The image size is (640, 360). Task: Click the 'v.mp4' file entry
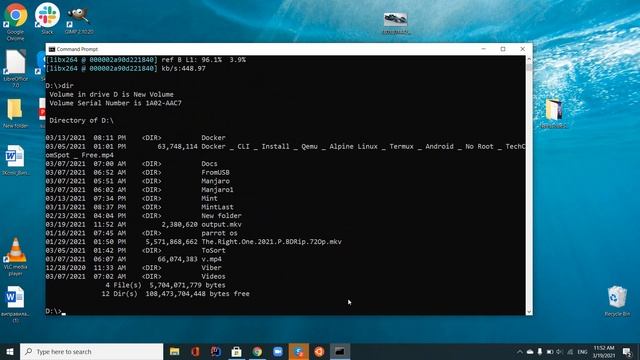pos(211,259)
